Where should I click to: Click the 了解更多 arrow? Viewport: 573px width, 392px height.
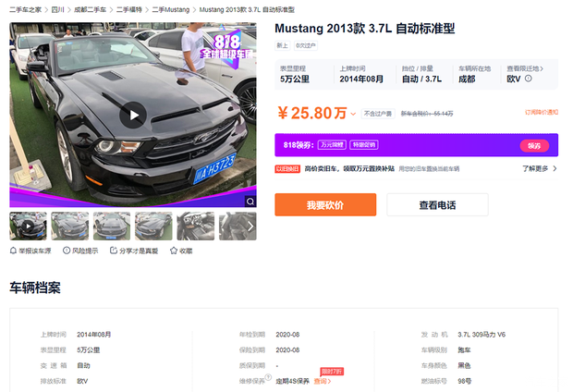coord(555,168)
